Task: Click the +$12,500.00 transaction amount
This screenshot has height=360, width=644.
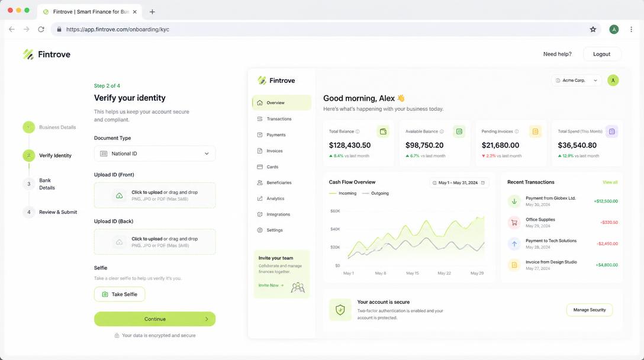Action: coord(606,201)
